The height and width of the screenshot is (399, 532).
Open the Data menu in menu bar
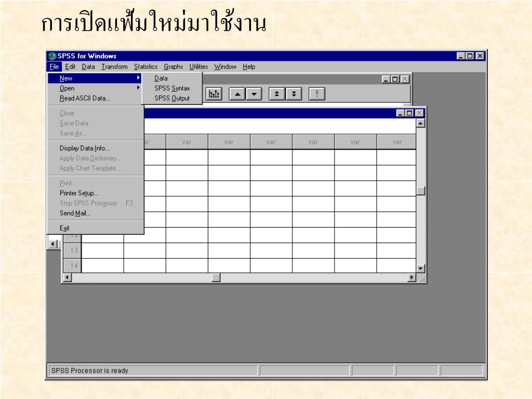click(88, 67)
